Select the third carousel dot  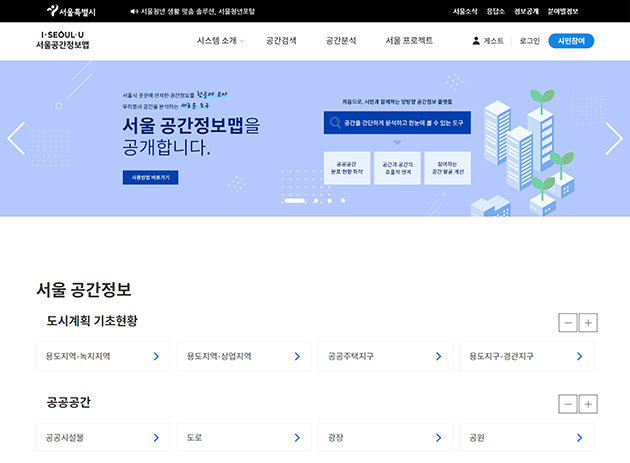[x=329, y=201]
